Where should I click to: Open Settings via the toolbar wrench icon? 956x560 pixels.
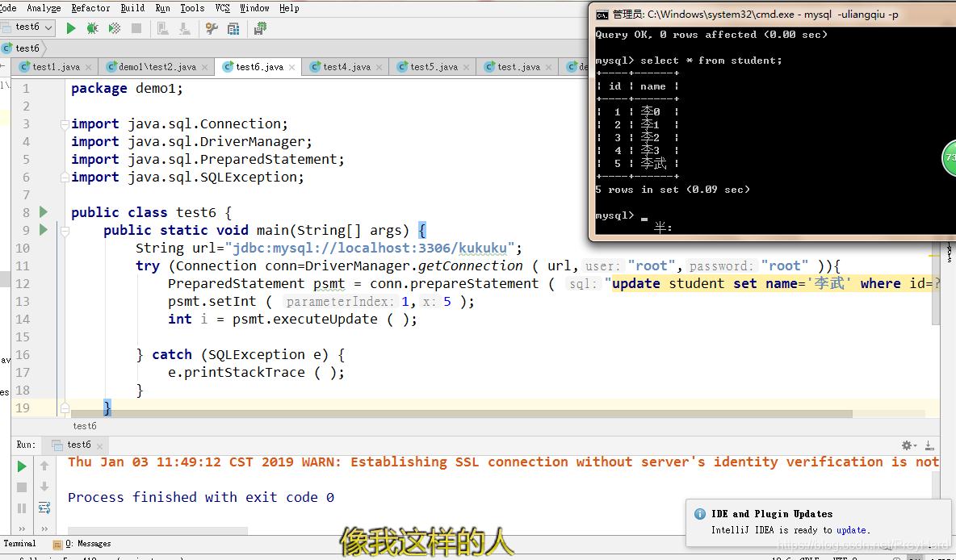coord(212,28)
